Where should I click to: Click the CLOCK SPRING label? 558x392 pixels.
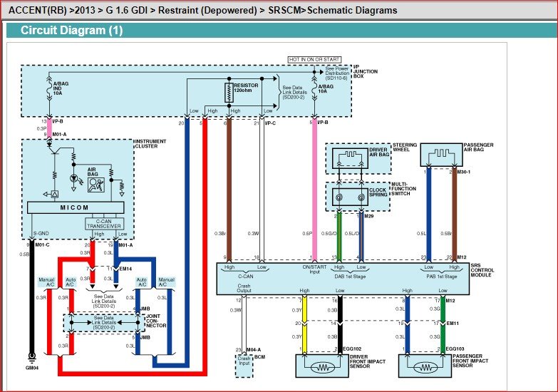pos(378,192)
